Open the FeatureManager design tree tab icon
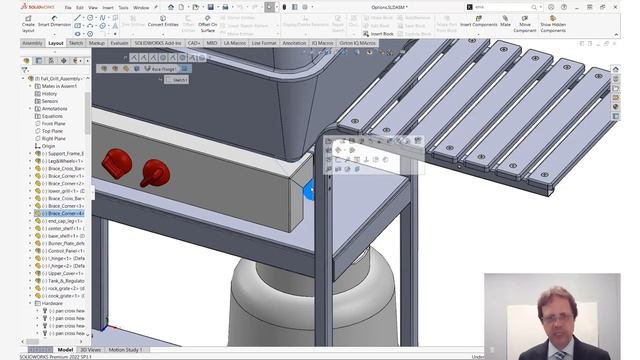Image resolution: width=640 pixels, height=360 pixels. coord(27,61)
